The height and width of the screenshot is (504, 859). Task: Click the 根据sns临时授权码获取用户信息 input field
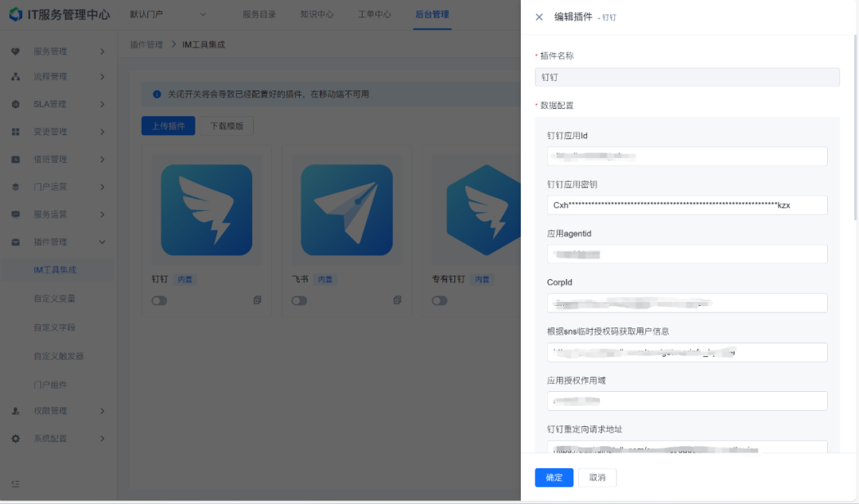coord(687,352)
